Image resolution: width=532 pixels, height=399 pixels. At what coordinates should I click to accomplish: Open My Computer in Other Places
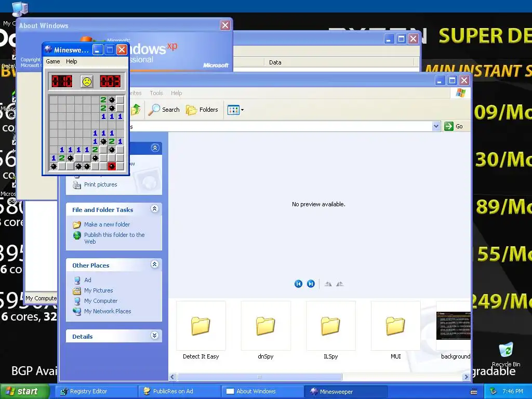101,301
